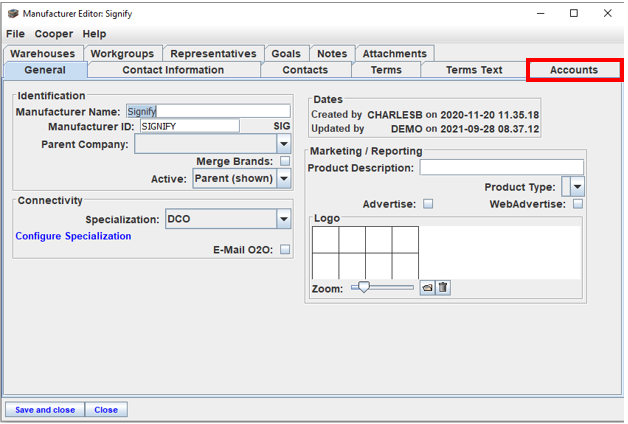Check the Advertise checkbox
The height and width of the screenshot is (424, 628).
[428, 204]
